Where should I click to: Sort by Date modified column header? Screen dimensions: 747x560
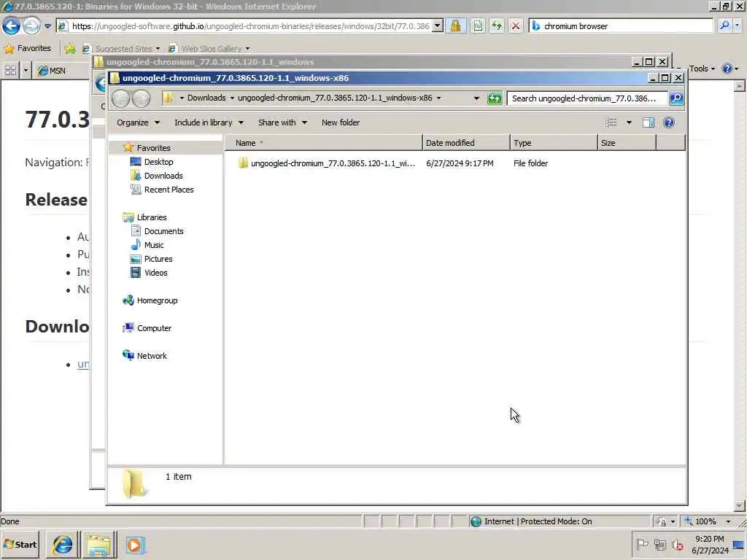[x=466, y=143]
